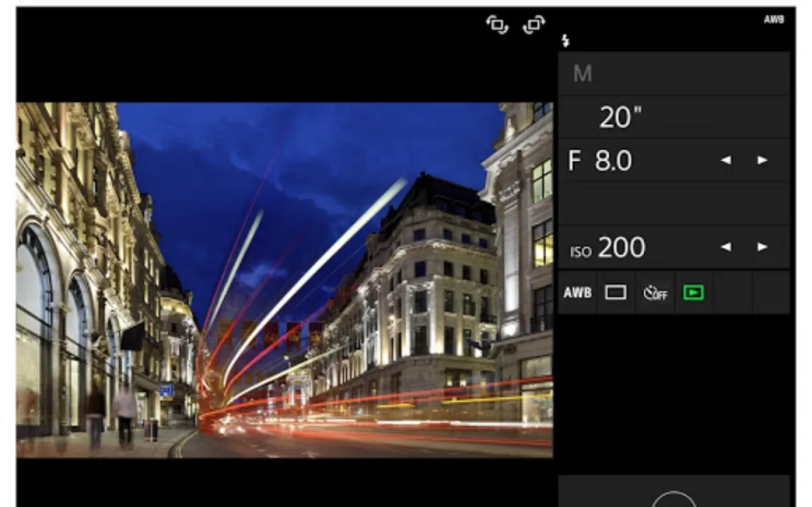Click the first image rotate icon
This screenshot has width=812, height=507.
(x=497, y=25)
